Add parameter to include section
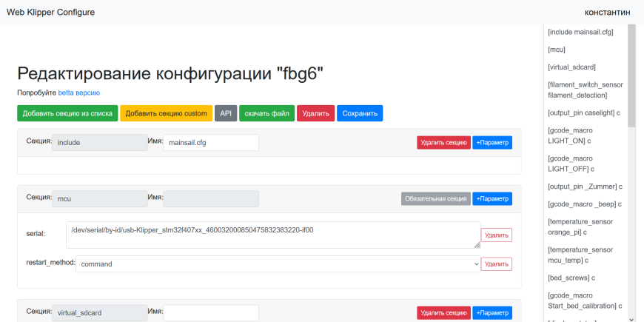This screenshot has width=644, height=322. coord(492,143)
